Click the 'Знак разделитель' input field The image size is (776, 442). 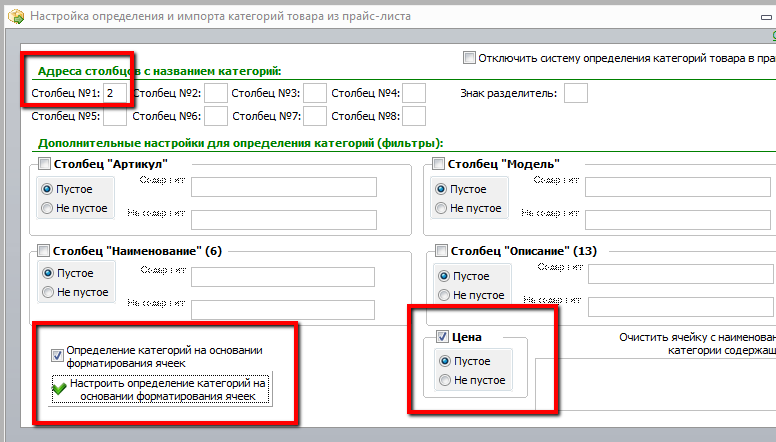576,93
